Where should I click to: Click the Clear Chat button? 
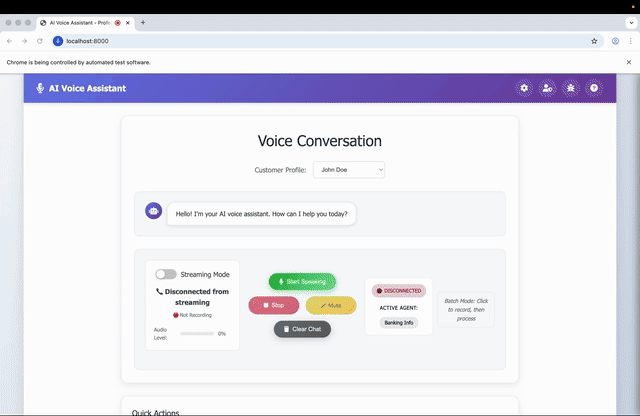[x=302, y=328]
